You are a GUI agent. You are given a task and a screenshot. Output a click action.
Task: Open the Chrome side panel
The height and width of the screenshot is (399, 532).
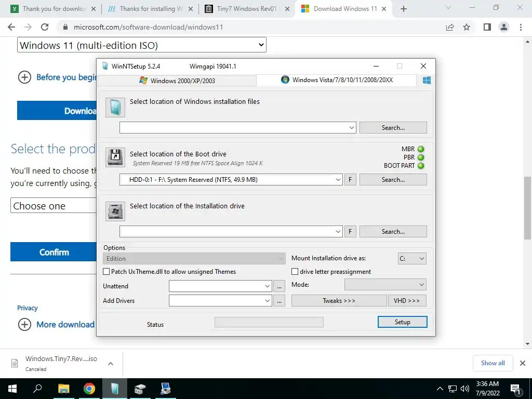coord(487,27)
